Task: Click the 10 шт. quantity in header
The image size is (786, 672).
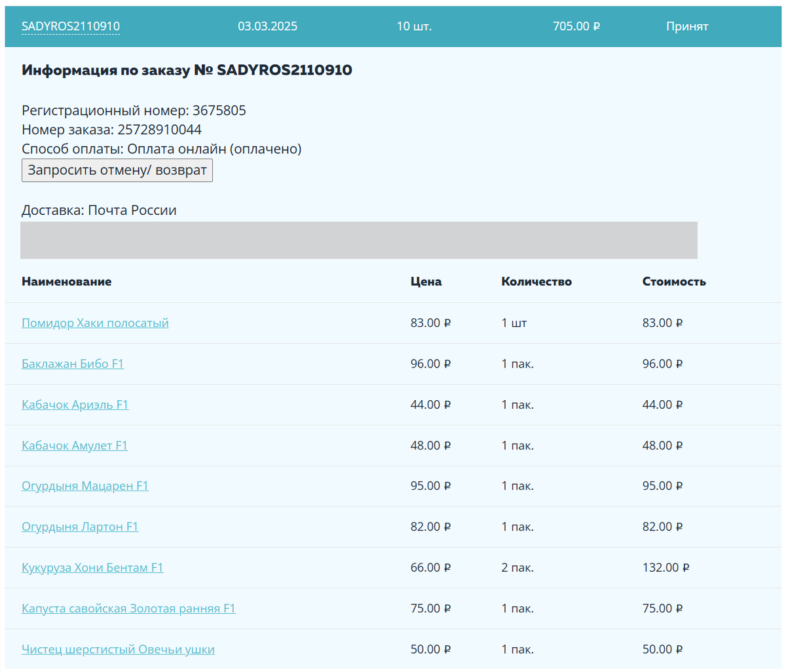Action: [414, 26]
